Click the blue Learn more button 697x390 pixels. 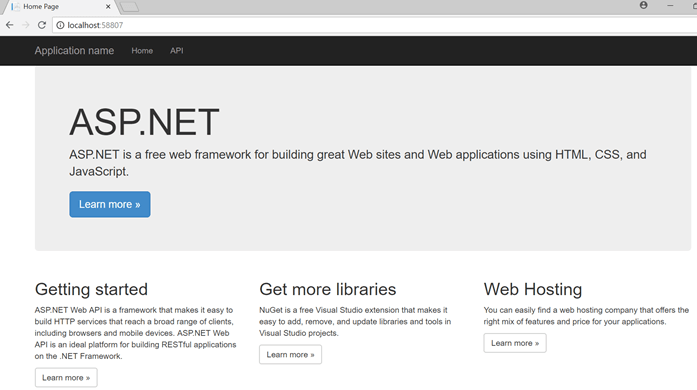coord(110,205)
